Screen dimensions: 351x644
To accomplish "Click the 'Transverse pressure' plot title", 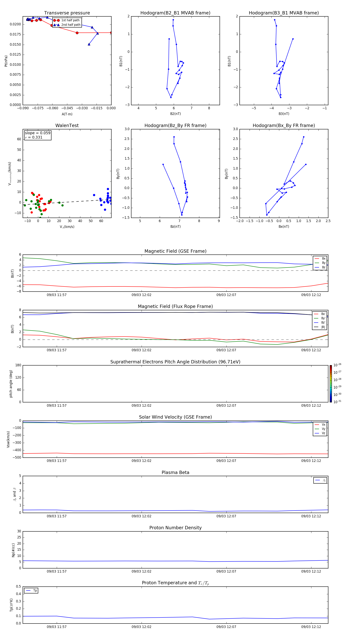I will coord(67,13).
